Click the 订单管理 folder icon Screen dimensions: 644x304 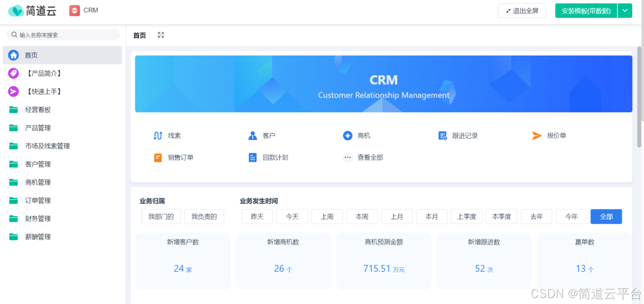[x=13, y=200]
